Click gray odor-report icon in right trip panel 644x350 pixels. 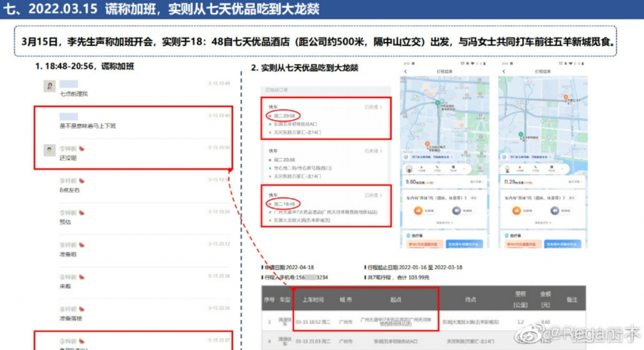click(555, 211)
